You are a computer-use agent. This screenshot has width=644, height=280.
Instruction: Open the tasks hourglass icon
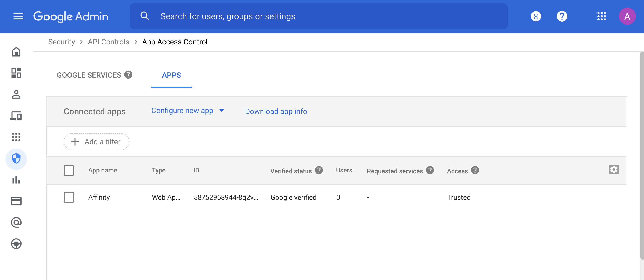point(536,16)
